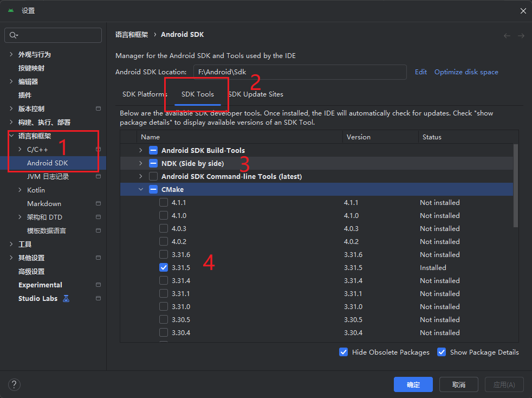Collapse the CMake package group
This screenshot has height=398, width=532.
click(141, 189)
